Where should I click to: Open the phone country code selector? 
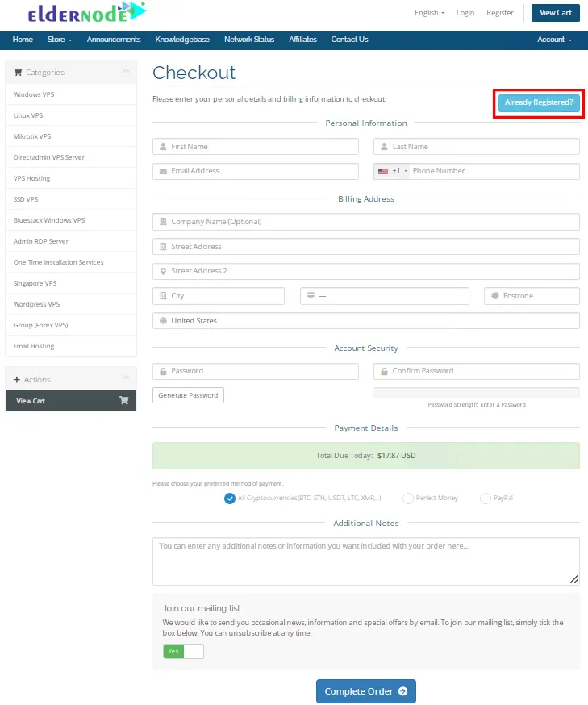[391, 171]
